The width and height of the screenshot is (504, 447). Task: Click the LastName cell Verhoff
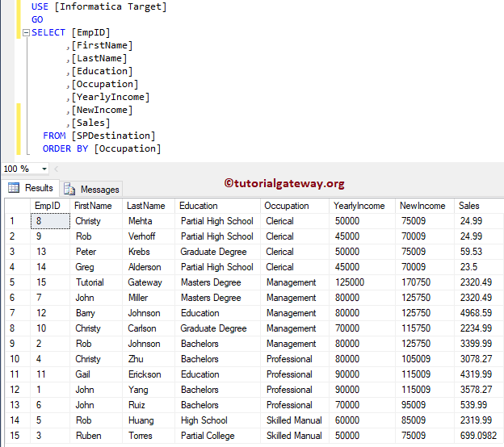click(149, 236)
